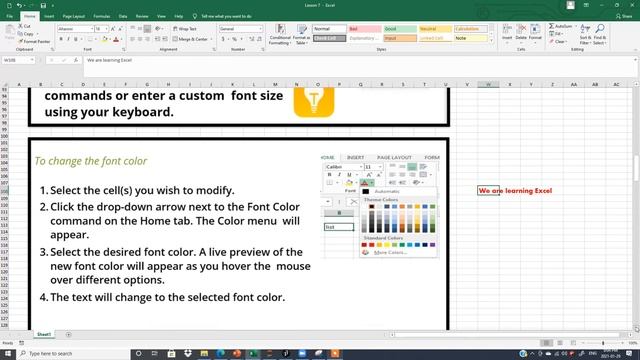Apply the Note cell style

pyautogui.click(x=471, y=38)
